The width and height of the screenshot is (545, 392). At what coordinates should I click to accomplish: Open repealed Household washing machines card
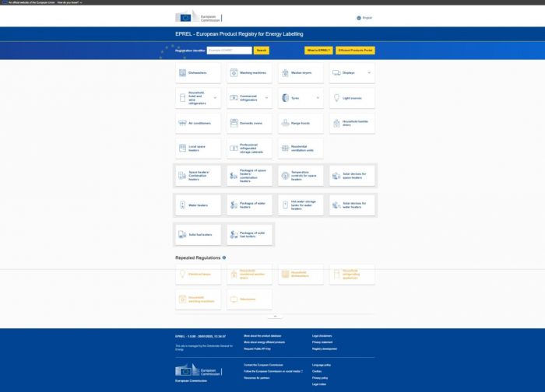[198, 299]
